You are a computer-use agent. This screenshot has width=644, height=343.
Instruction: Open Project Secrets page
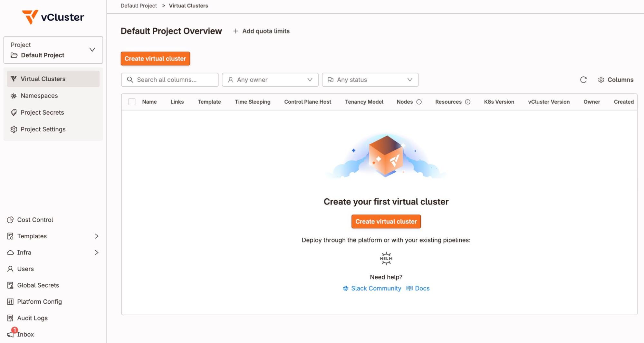pos(53,112)
